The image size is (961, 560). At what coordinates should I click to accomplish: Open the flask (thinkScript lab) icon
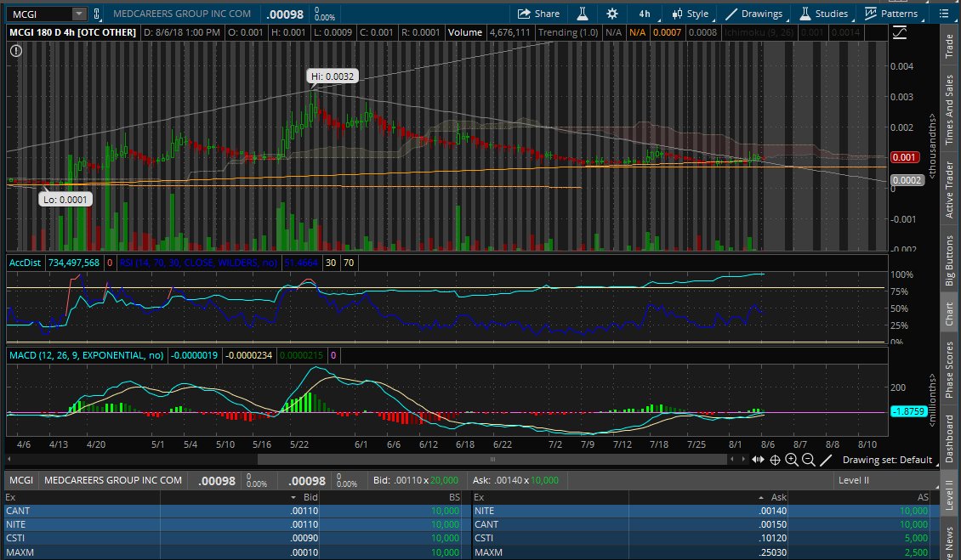click(x=583, y=14)
